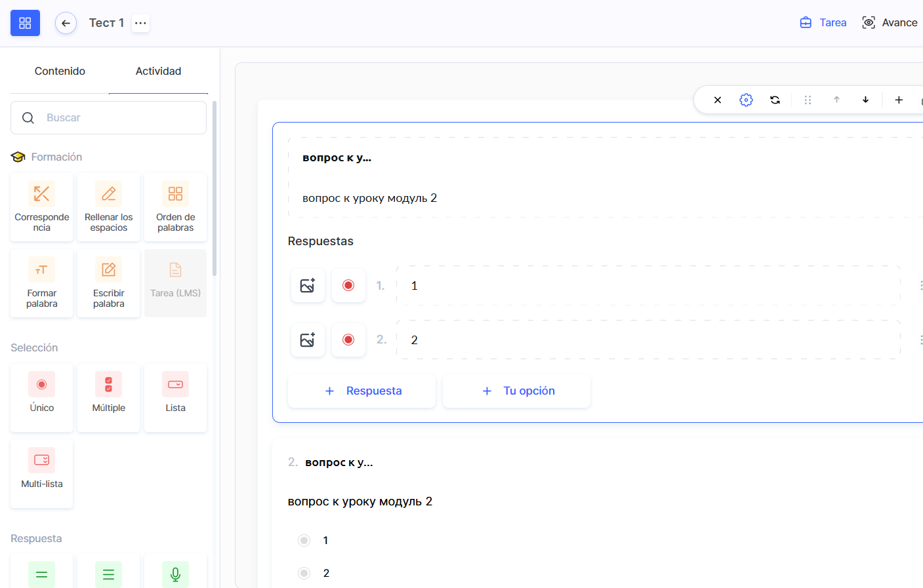923x588 pixels.
Task: Mark answer 2 as correct
Action: (348, 340)
